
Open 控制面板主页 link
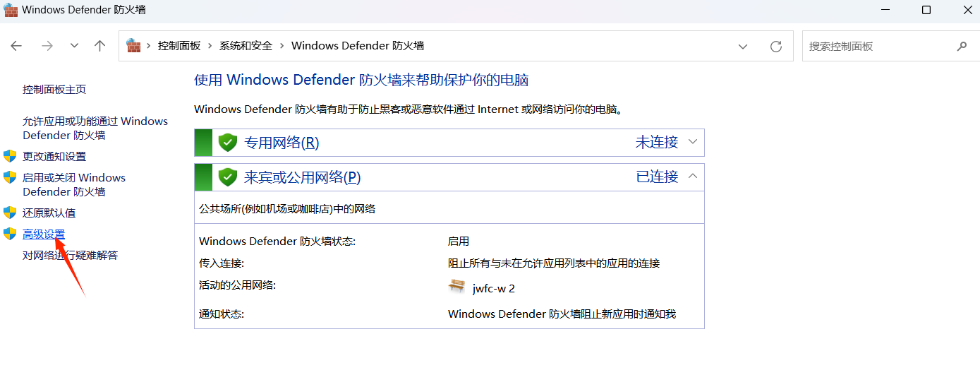click(54, 90)
